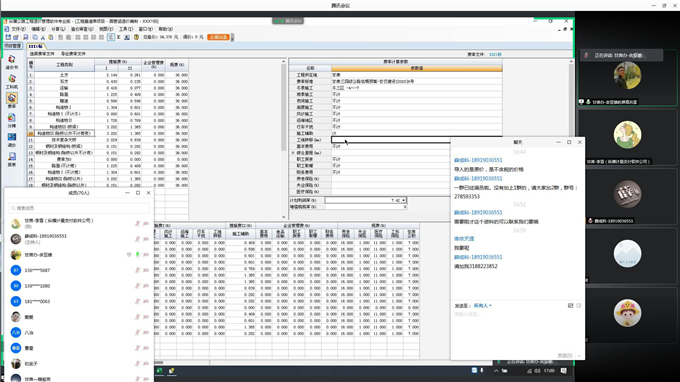Image resolution: width=680 pixels, height=382 pixels.
Task: Click the 搜索成员 search field
Action: click(x=79, y=208)
